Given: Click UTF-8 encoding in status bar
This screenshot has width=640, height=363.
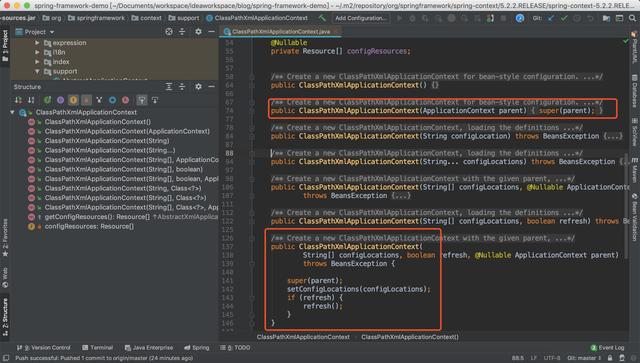Looking at the screenshot, I should pos(552,358).
